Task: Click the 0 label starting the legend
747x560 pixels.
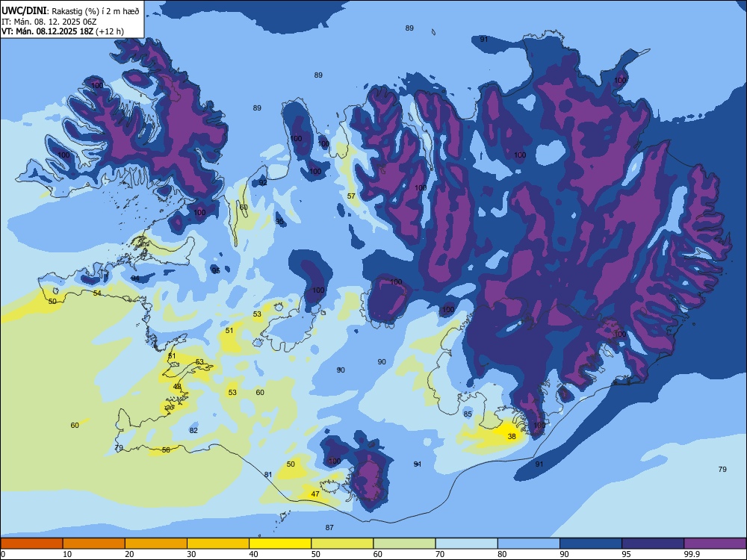Action: [3, 554]
